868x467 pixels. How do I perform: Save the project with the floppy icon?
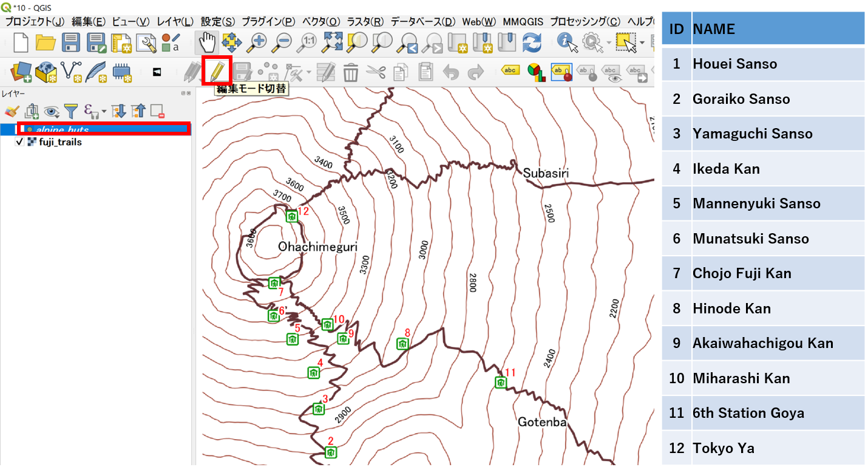click(x=72, y=43)
